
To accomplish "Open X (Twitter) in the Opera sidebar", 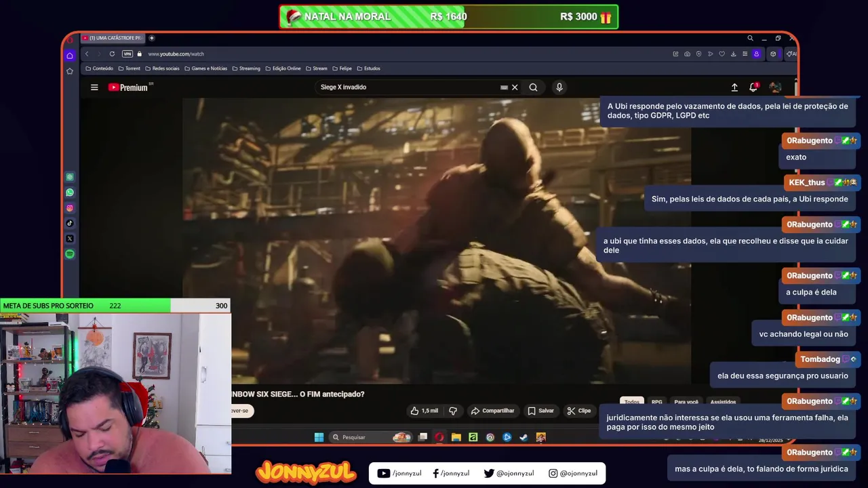I will click(70, 239).
